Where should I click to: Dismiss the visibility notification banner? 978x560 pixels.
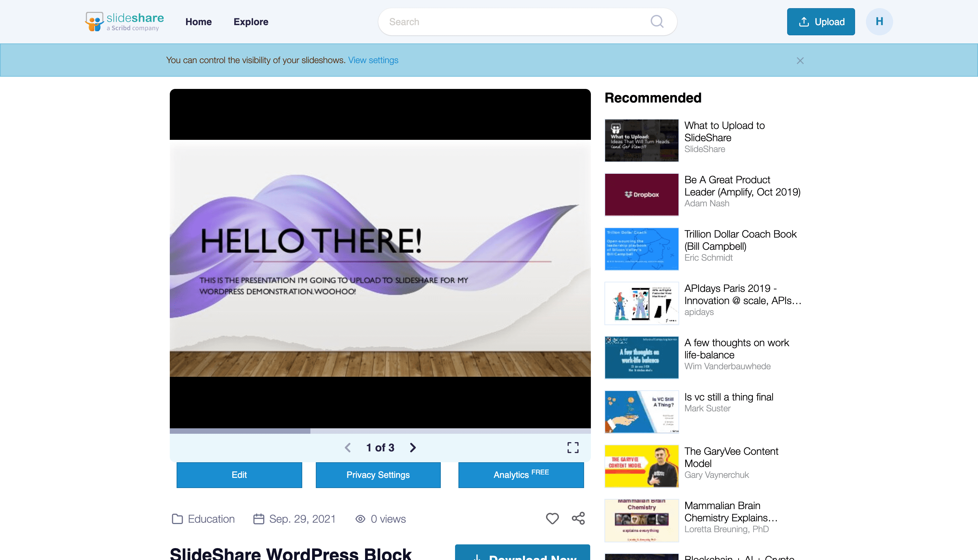point(800,60)
